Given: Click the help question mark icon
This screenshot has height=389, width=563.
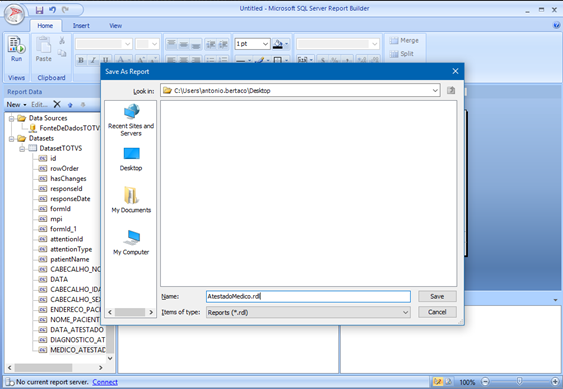Looking at the screenshot, I should pos(556,25).
